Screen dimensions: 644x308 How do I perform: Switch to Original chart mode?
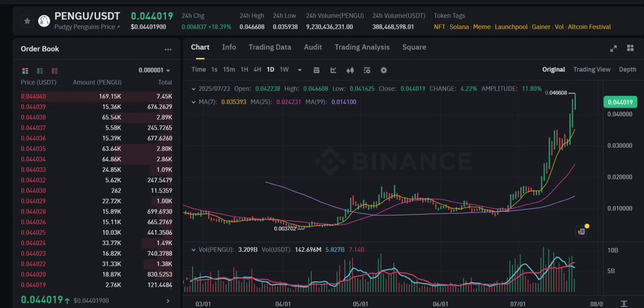(x=553, y=69)
